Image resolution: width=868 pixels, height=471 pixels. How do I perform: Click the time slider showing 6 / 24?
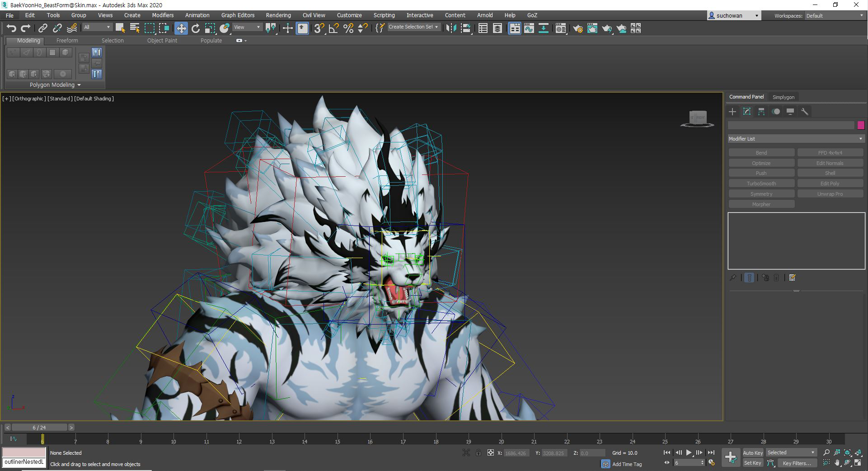pos(39,428)
